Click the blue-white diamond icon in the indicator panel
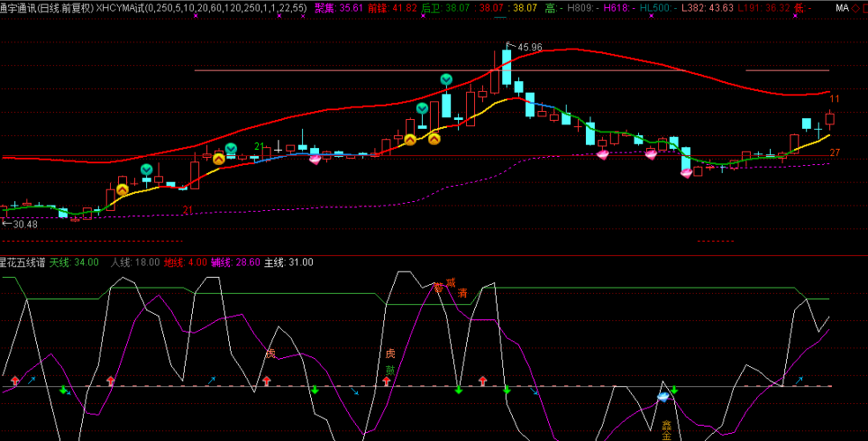This screenshot has height=441, width=868. pos(664,397)
